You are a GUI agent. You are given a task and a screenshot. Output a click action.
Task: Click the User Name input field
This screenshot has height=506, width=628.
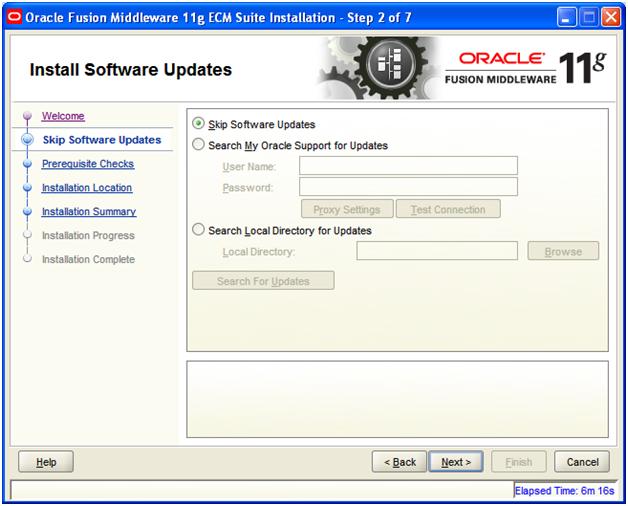[408, 165]
